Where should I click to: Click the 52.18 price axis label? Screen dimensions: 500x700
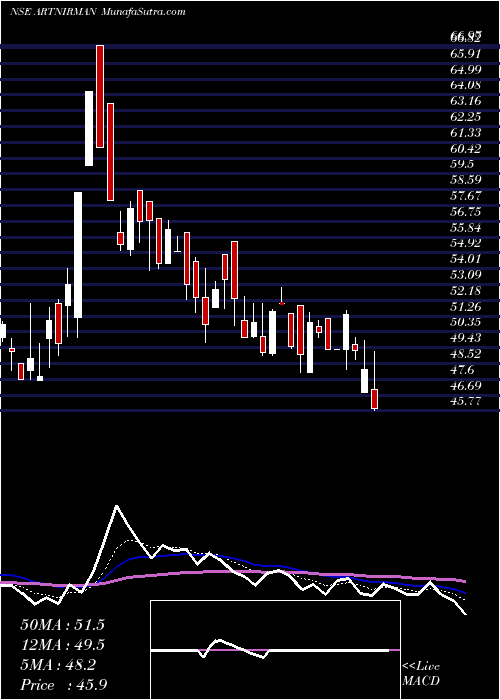tap(467, 291)
